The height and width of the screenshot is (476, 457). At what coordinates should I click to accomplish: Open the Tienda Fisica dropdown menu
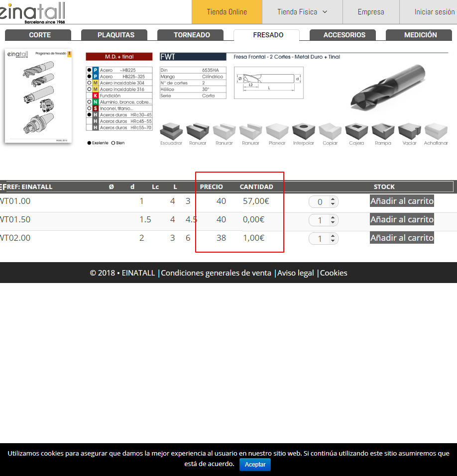tap(302, 12)
